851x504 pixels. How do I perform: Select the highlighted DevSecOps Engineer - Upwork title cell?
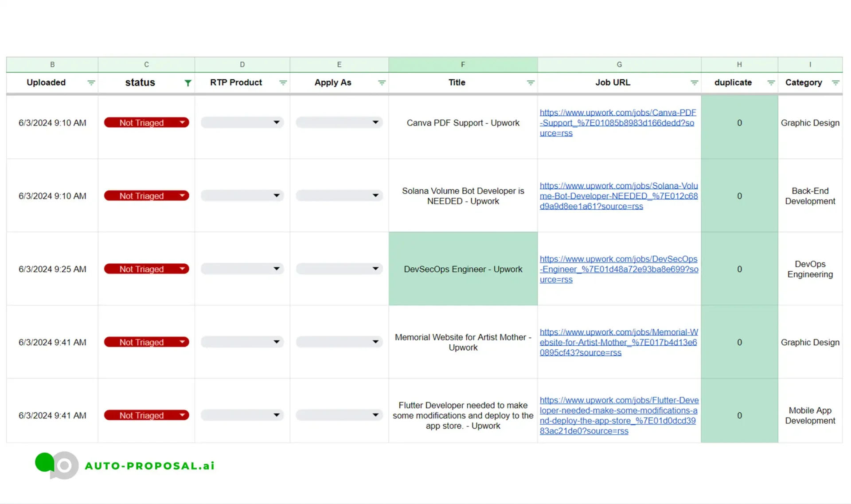(x=463, y=269)
